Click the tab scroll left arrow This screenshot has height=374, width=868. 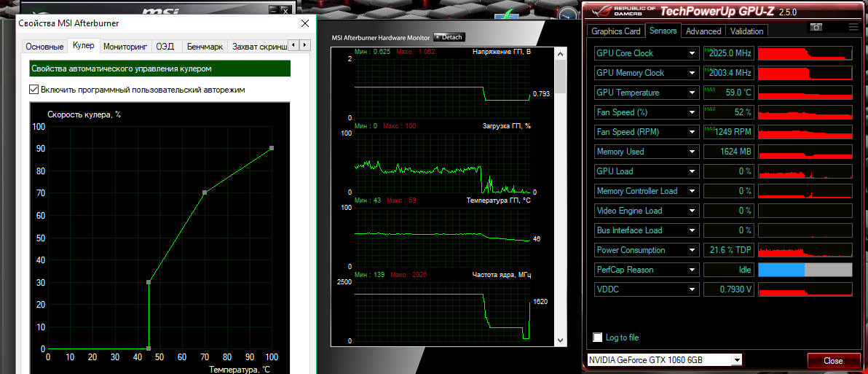(x=294, y=45)
